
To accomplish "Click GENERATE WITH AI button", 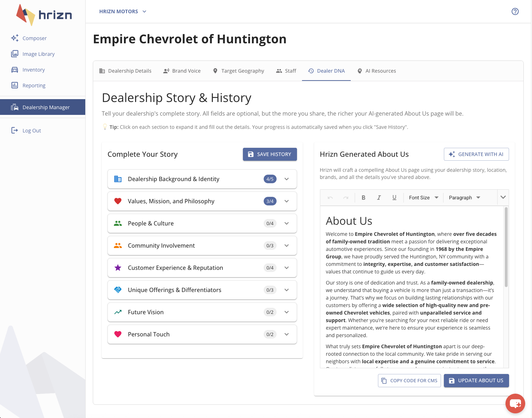I will point(476,154).
